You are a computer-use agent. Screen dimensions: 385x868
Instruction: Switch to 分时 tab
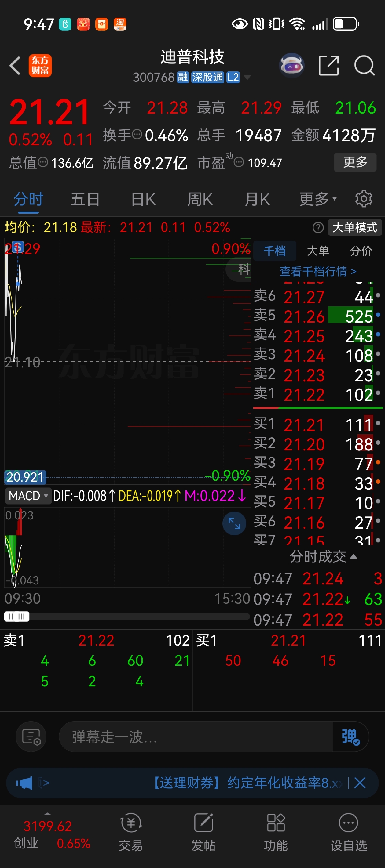click(x=28, y=199)
